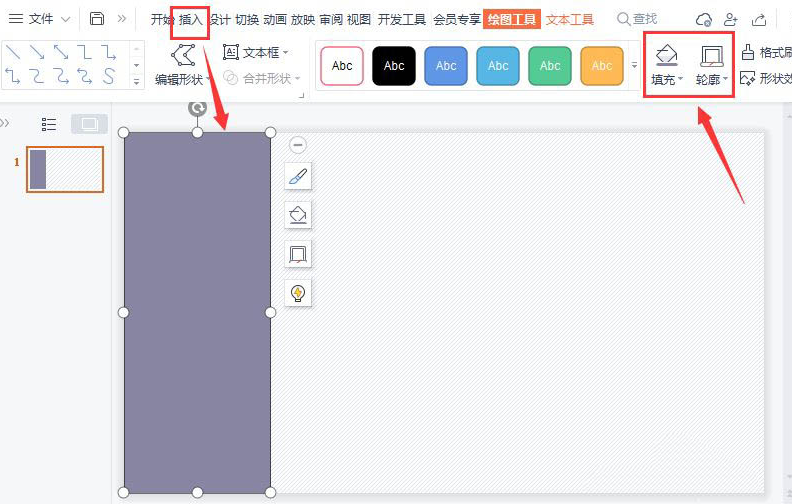Open shape group dialog launcher
This screenshot has width=792, height=504.
(302, 95)
